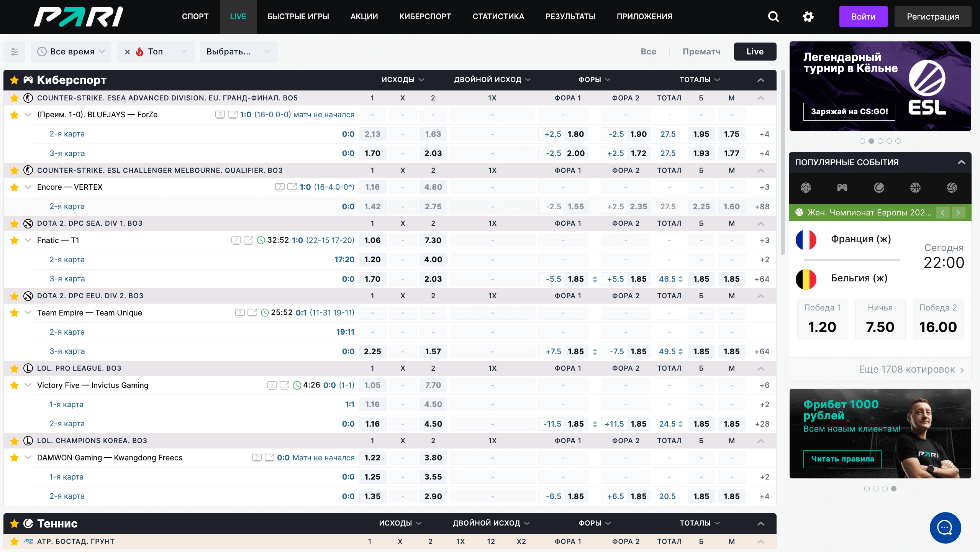Viewport: 980px width, 552px height.
Task: Switch to the Прематч tab
Action: pyautogui.click(x=701, y=52)
